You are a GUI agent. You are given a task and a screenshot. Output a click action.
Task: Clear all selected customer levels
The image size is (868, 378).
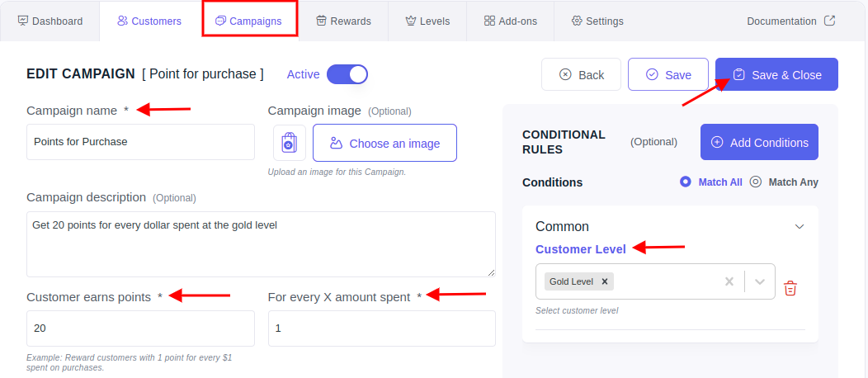click(x=729, y=281)
